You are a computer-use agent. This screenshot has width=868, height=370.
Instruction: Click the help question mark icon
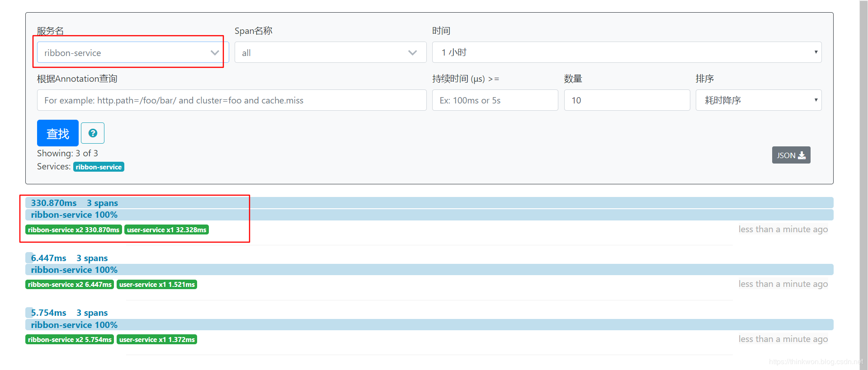[x=93, y=133]
